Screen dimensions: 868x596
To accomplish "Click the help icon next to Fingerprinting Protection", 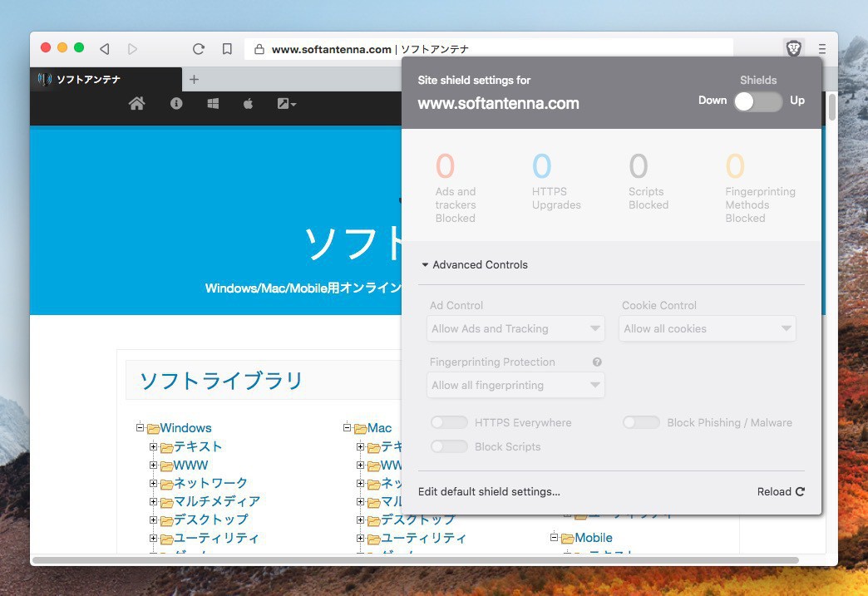I will (x=597, y=362).
